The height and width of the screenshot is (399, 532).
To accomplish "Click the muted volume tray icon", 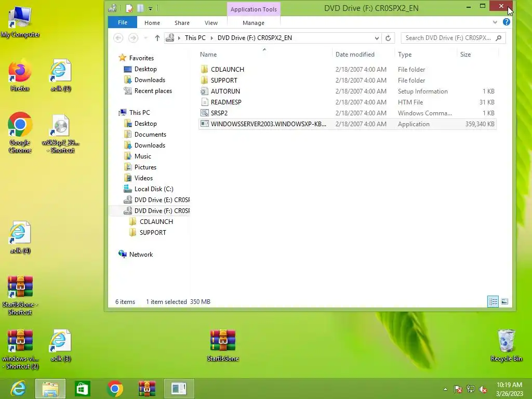I will 483,389.
